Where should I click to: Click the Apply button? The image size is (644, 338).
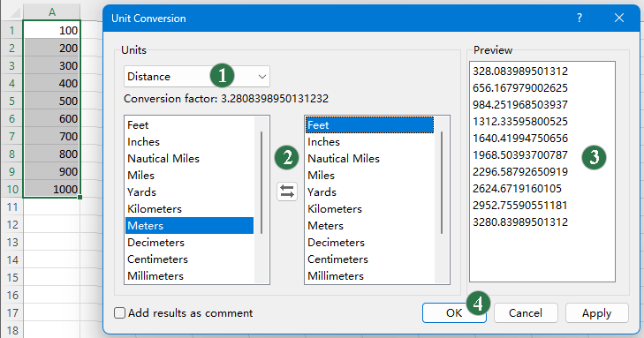596,313
